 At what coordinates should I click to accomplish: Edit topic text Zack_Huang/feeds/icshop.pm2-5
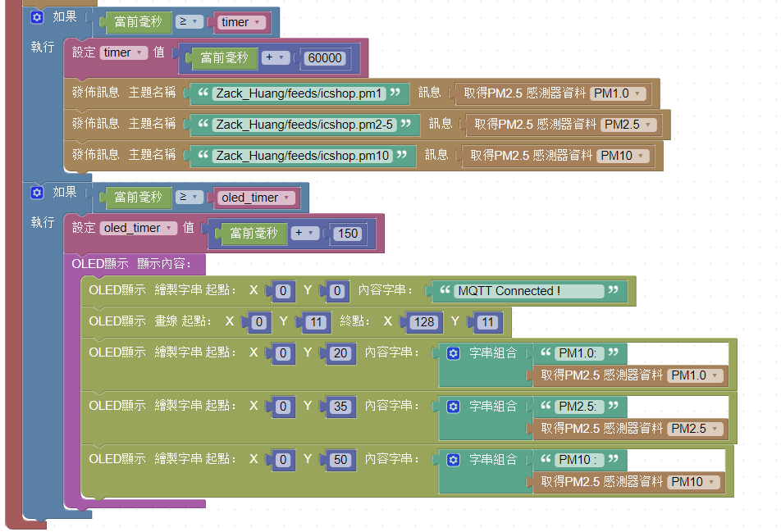point(304,125)
